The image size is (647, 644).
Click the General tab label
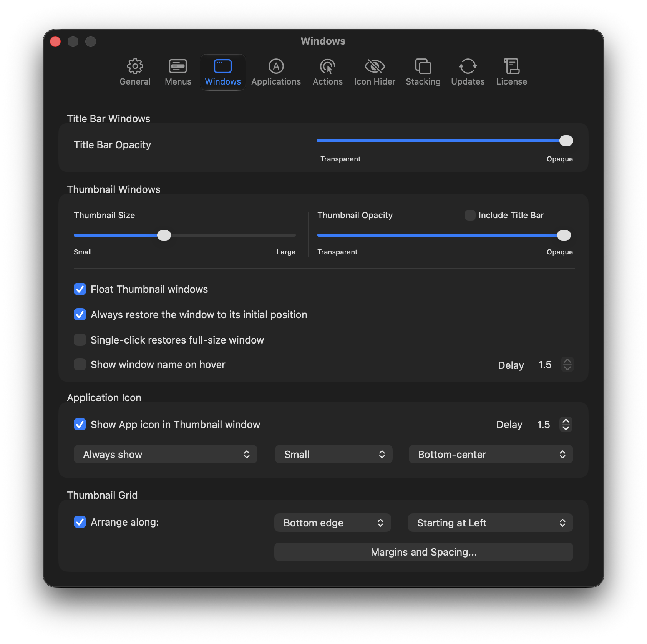(x=135, y=81)
